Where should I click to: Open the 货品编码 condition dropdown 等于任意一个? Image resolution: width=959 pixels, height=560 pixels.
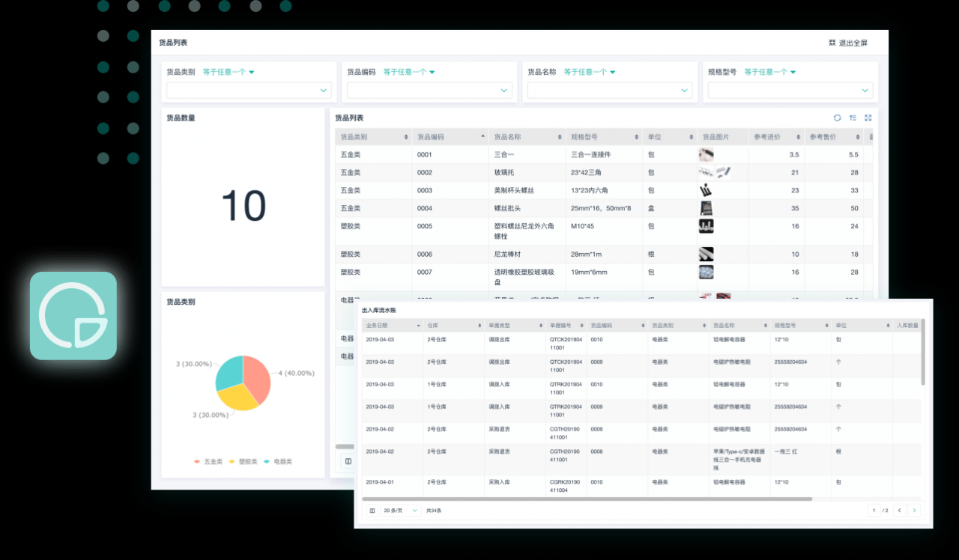coord(409,72)
